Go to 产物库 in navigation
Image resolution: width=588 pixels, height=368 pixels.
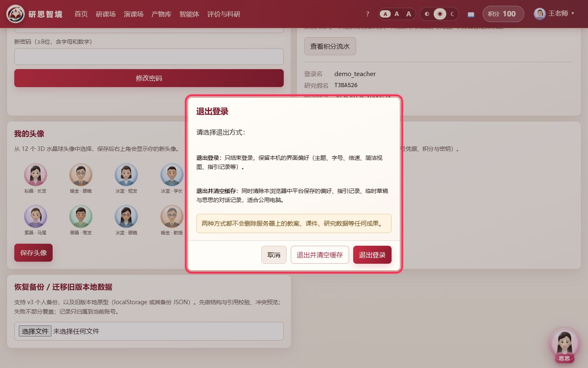[x=161, y=14]
